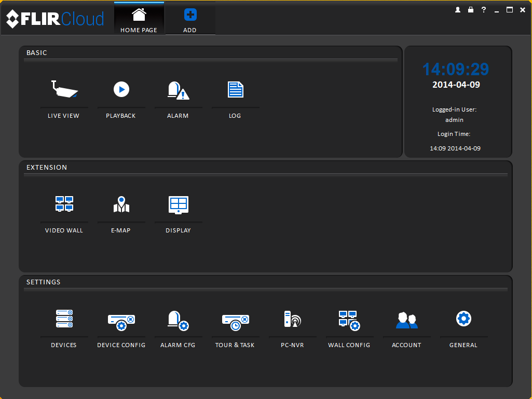Open the Video Wall icon
This screenshot has width=532, height=399.
64,203
